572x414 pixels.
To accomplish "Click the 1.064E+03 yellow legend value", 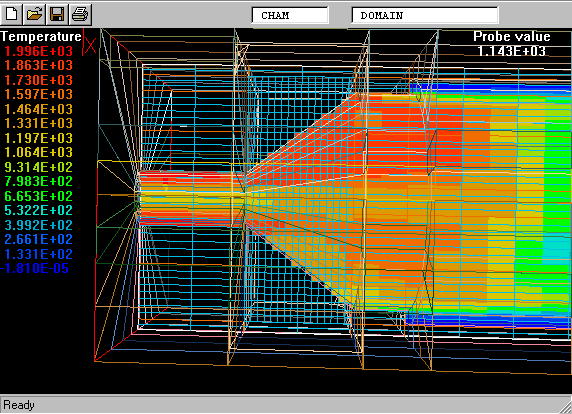I will tap(39, 152).
